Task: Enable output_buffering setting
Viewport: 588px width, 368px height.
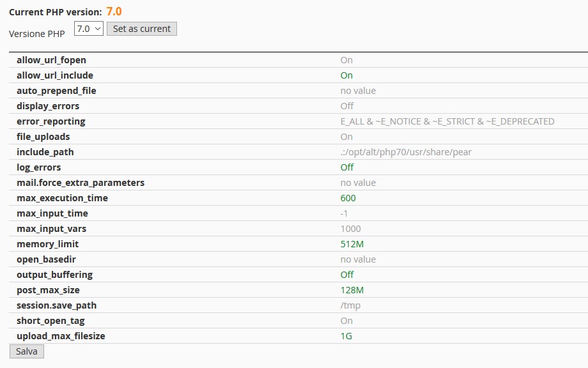Action: [346, 274]
